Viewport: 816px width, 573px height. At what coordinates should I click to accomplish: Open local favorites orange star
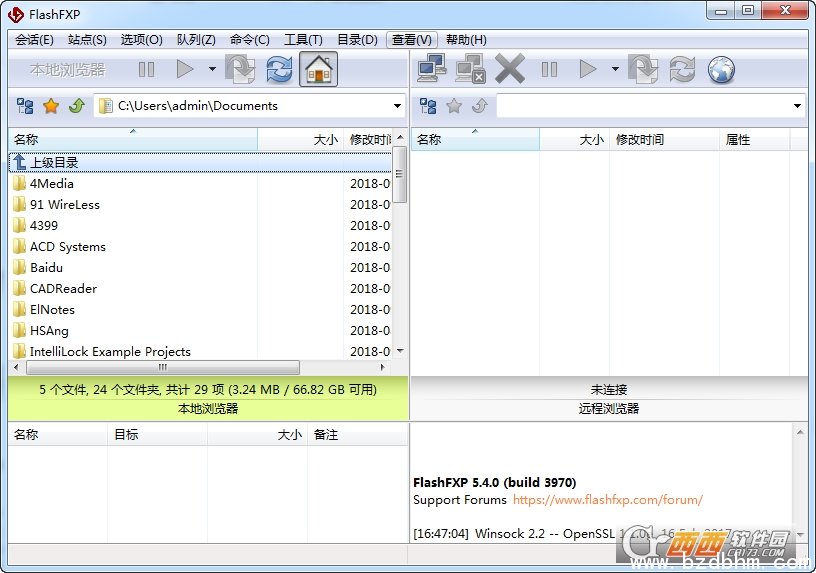pyautogui.click(x=51, y=106)
